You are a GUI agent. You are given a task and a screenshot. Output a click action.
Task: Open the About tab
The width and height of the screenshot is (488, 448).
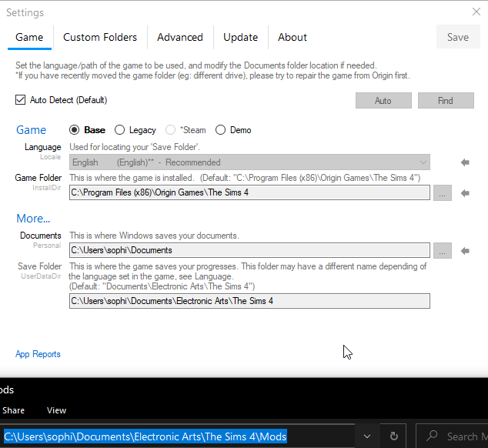pyautogui.click(x=292, y=38)
